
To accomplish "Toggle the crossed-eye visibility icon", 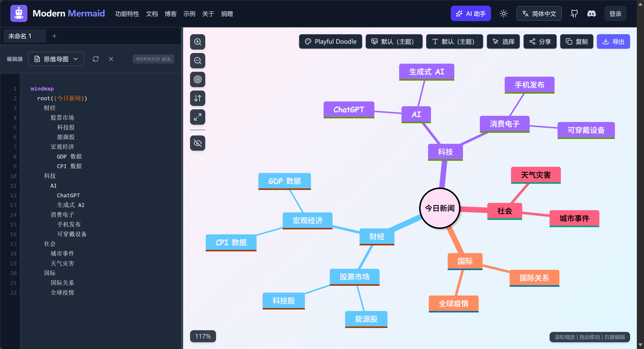I will (x=197, y=143).
